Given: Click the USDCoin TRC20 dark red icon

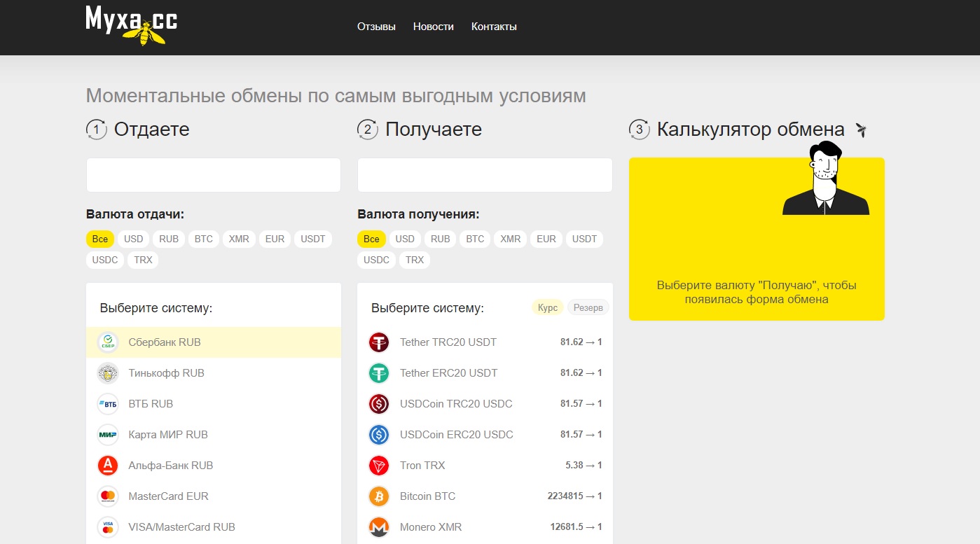Looking at the screenshot, I should [x=379, y=404].
